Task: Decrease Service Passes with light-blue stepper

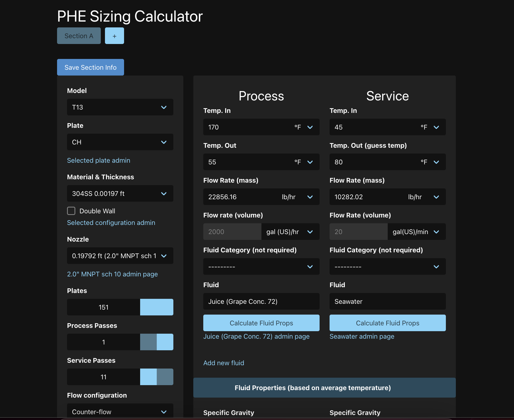Action: click(148, 377)
